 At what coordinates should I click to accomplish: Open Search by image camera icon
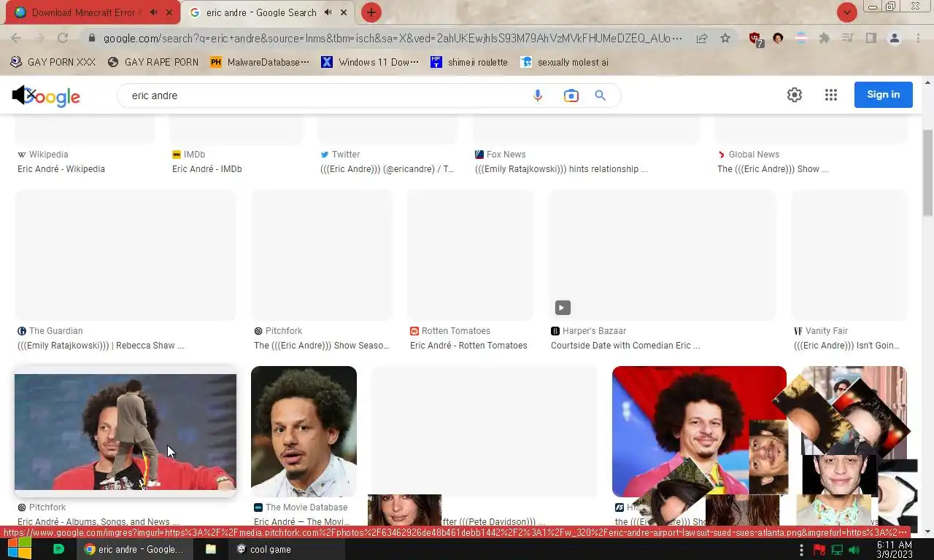(571, 96)
